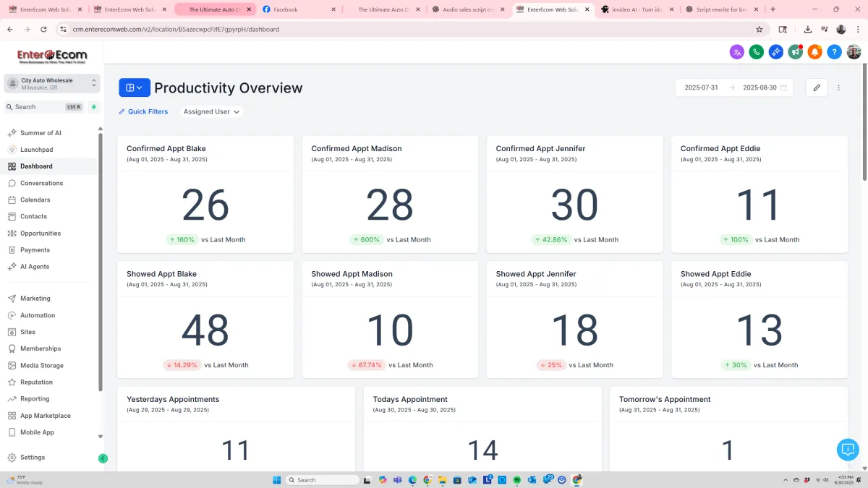The width and height of the screenshot is (868, 488).
Task: Open the Windows Start menu
Action: [x=276, y=480]
